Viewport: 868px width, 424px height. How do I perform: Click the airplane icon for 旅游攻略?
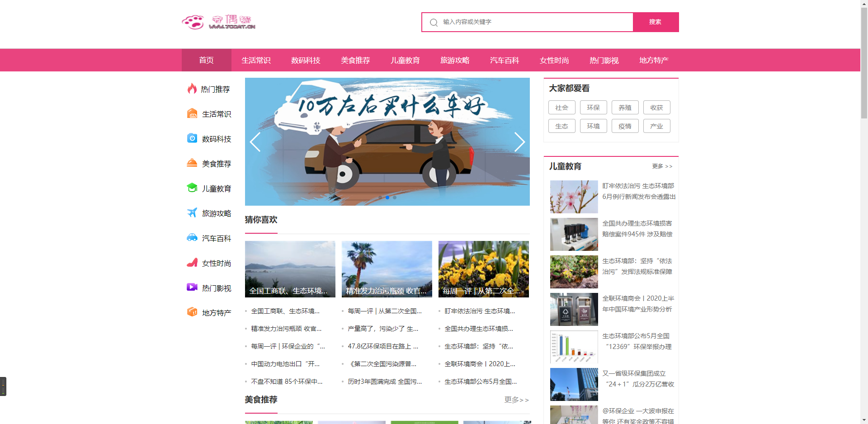(192, 212)
